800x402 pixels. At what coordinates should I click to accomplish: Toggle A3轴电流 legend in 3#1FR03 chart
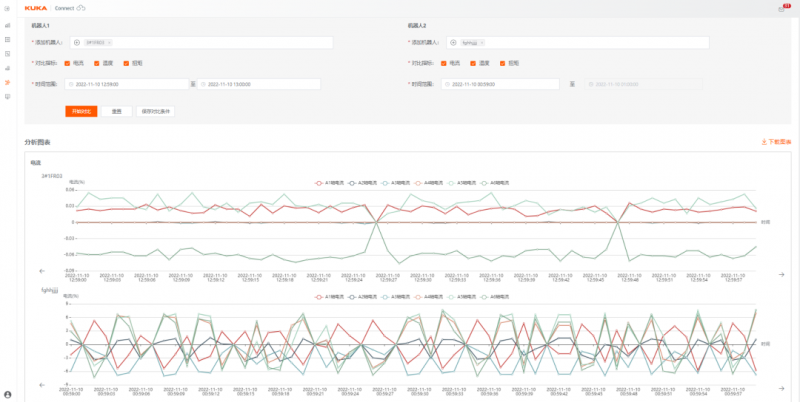395,183
